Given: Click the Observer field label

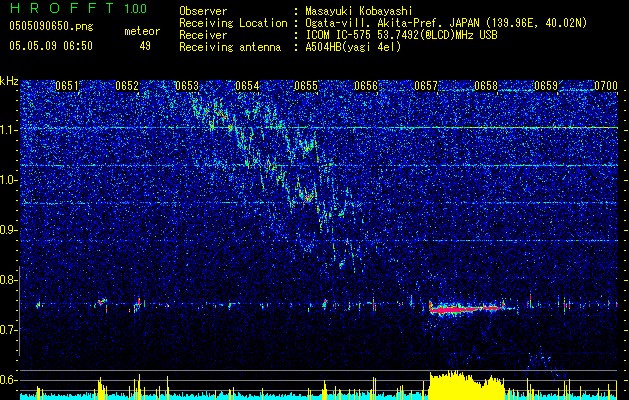Looking at the screenshot, I should pos(203,11).
